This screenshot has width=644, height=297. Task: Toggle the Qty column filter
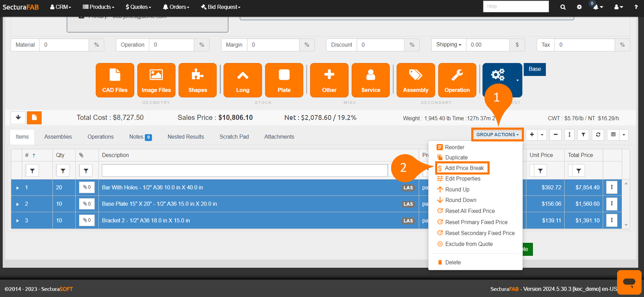(63, 171)
